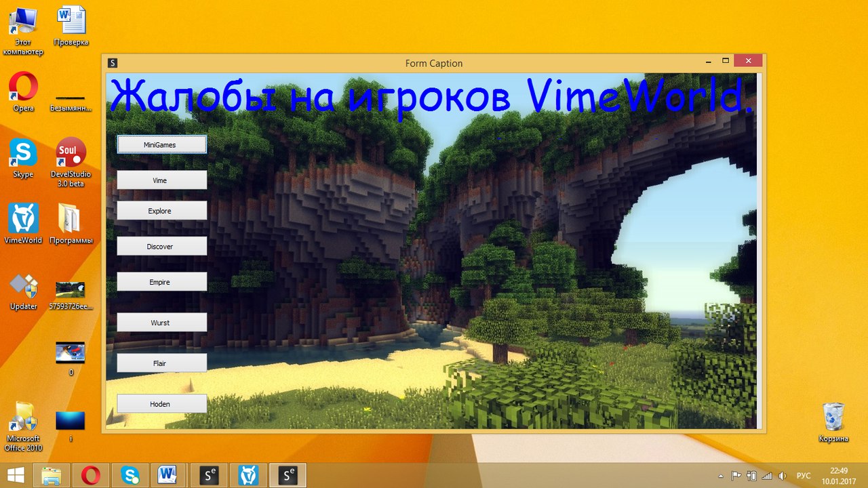Open the Программы folder
The width and height of the screenshot is (868, 488).
tap(71, 224)
